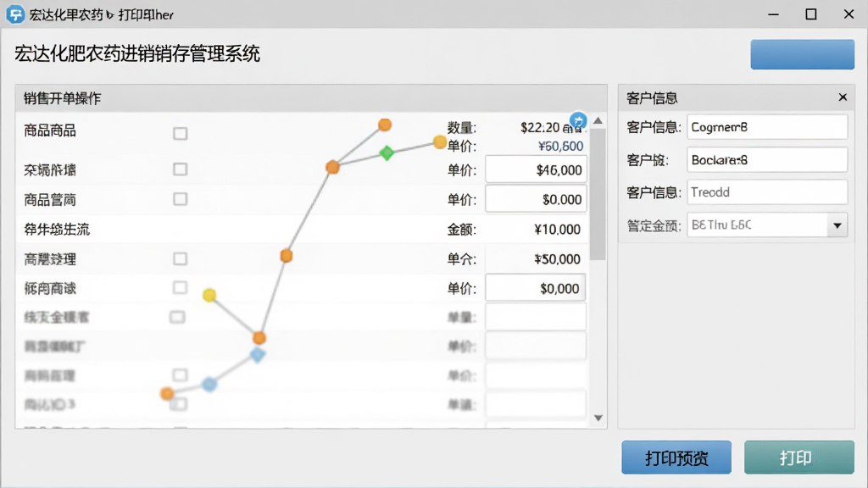This screenshot has height=488, width=868.
Task: Minimize the application window
Action: point(773,14)
